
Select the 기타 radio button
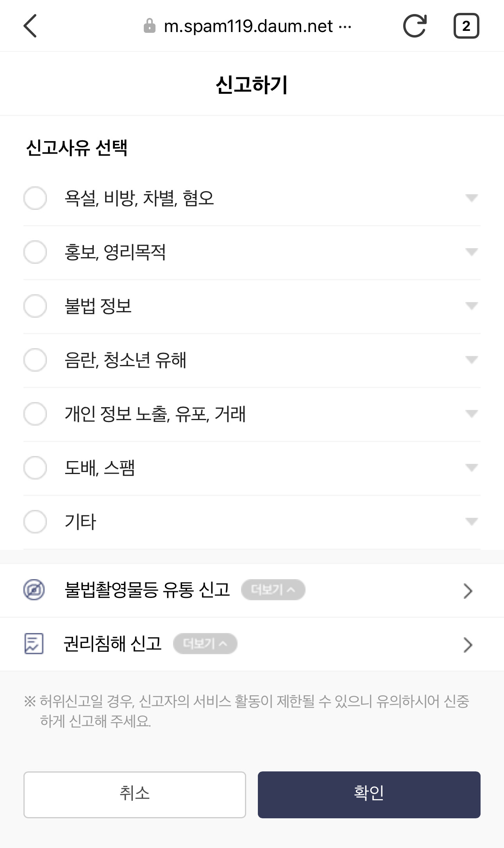pyautogui.click(x=35, y=522)
